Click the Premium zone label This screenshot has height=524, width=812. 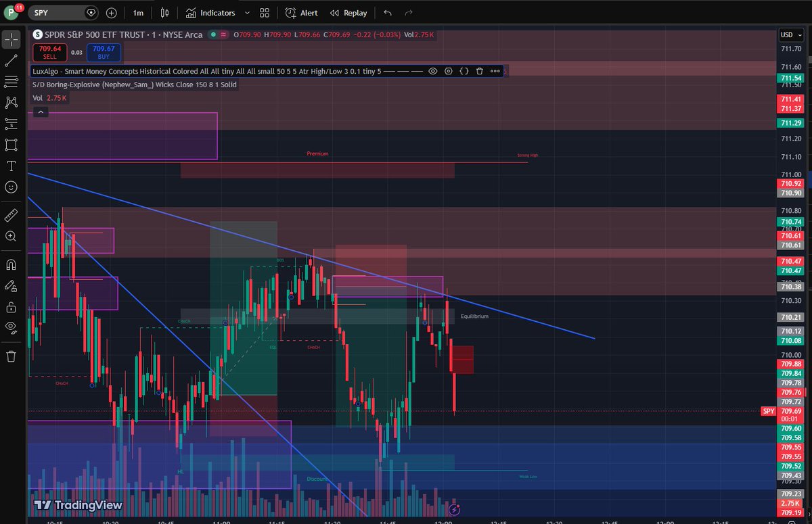317,153
